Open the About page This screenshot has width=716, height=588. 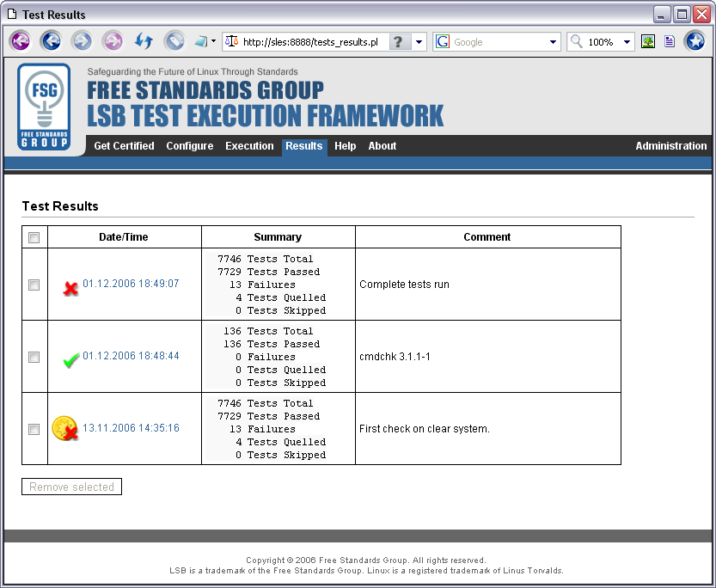(x=382, y=146)
